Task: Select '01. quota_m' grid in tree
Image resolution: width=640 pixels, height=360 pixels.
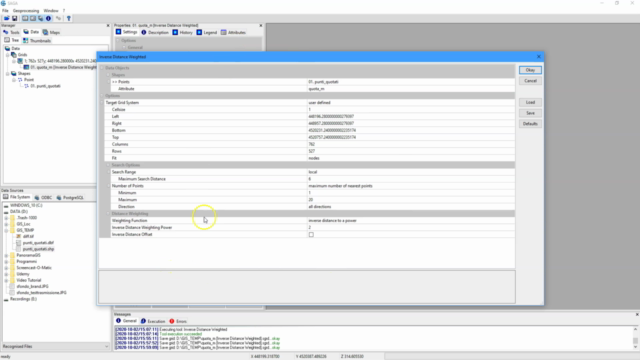Action: point(63,67)
